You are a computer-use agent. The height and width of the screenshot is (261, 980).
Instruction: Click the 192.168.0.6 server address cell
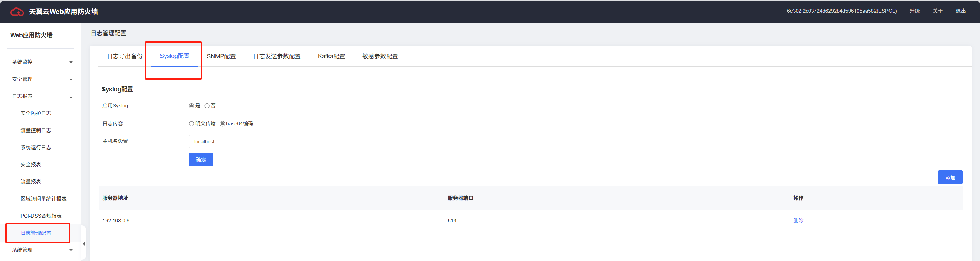116,221
